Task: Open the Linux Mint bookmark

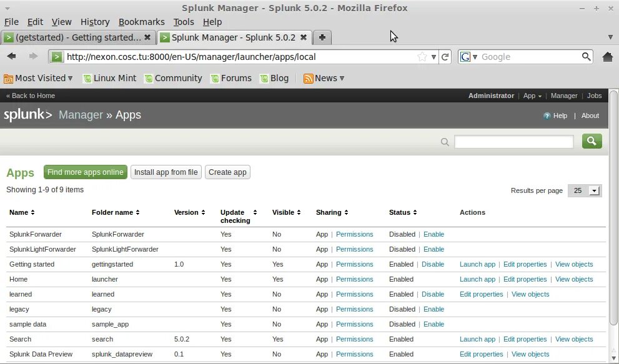Action: [110, 78]
